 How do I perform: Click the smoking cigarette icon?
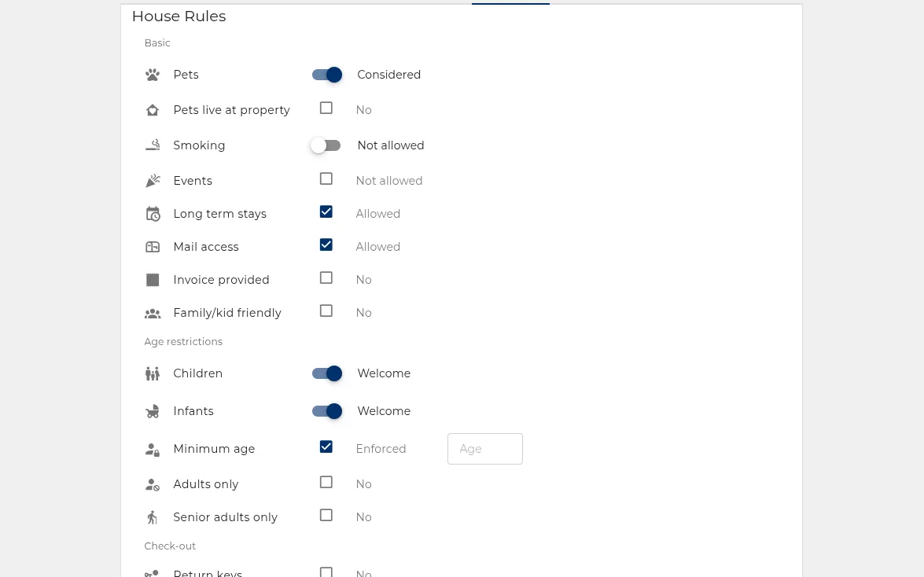tap(153, 145)
